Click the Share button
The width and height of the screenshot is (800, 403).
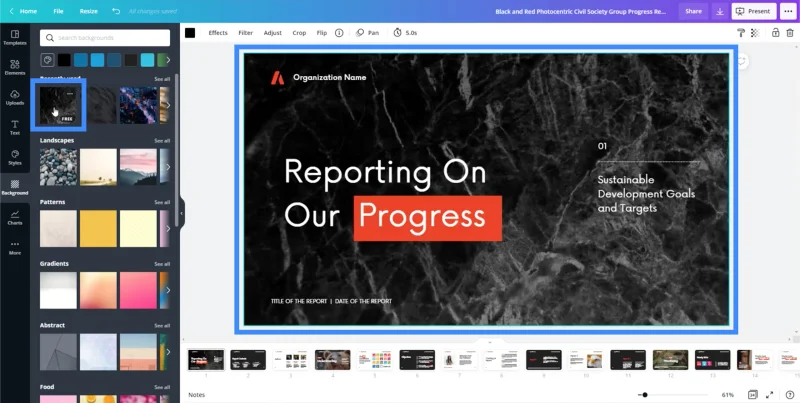pos(693,11)
